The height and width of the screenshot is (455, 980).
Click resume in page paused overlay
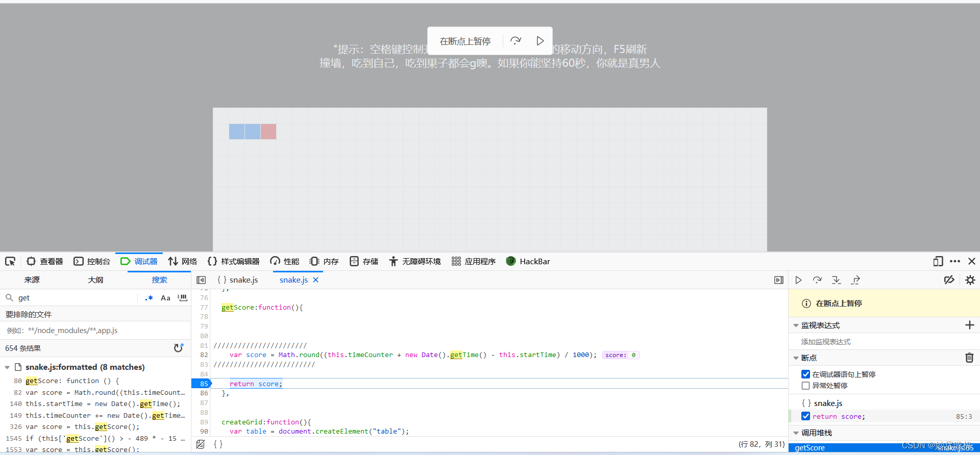tap(540, 41)
